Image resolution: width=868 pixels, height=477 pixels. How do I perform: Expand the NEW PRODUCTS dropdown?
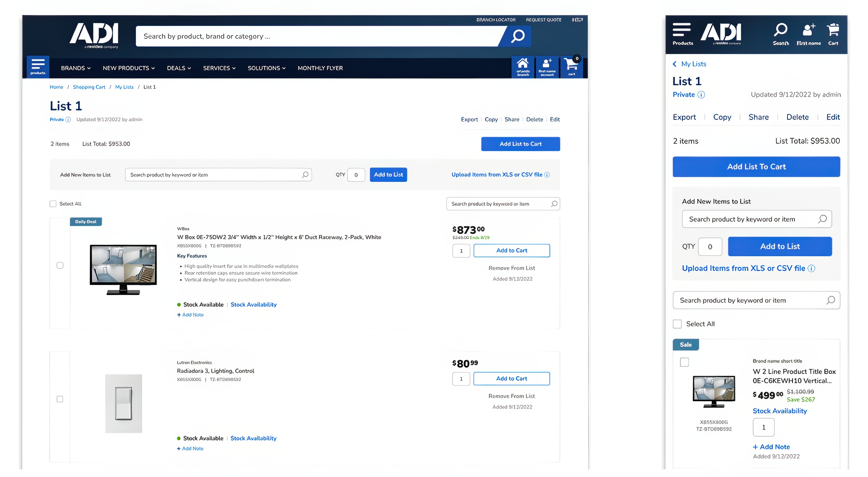[x=128, y=68]
